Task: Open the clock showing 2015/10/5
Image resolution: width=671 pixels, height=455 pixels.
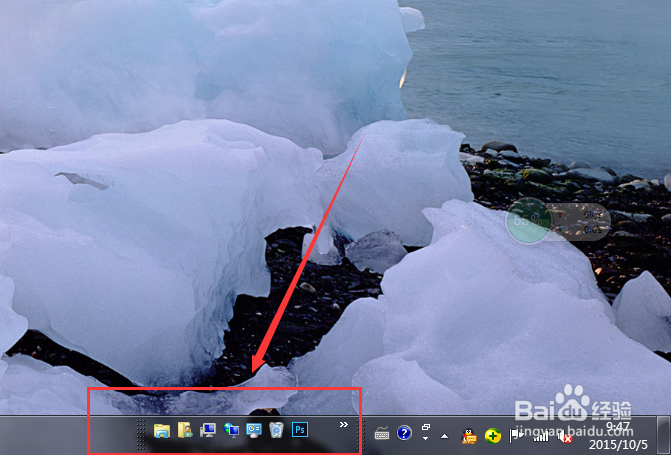Action: (618, 436)
